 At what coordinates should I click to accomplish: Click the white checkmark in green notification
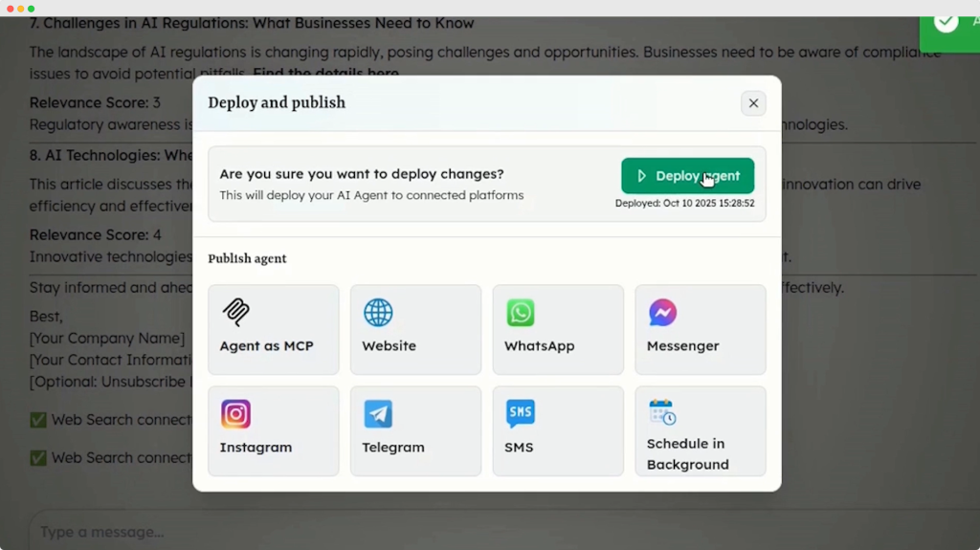pos(947,21)
